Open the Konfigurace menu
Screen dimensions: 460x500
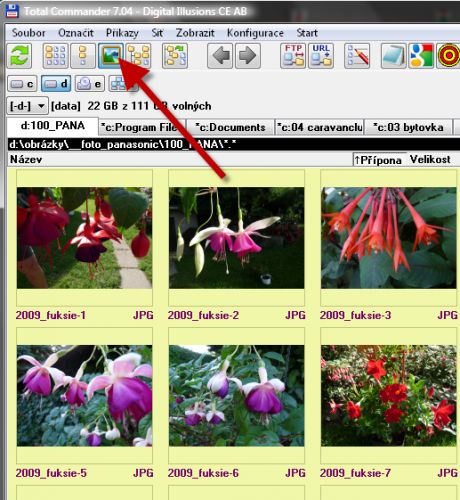[255, 33]
